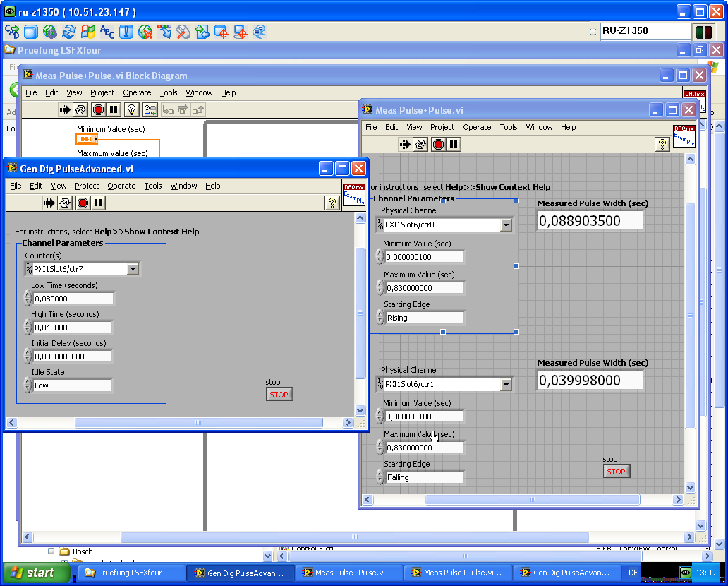The height and width of the screenshot is (586, 728).
Task: Click STOP button in Gen Dig PulseAdvanced
Action: click(x=279, y=394)
